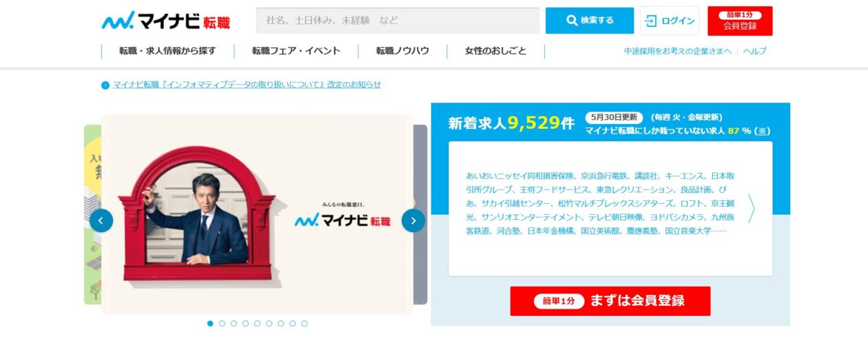Click the magnifier 検索する search button
The height and width of the screenshot is (341, 868).
[590, 21]
